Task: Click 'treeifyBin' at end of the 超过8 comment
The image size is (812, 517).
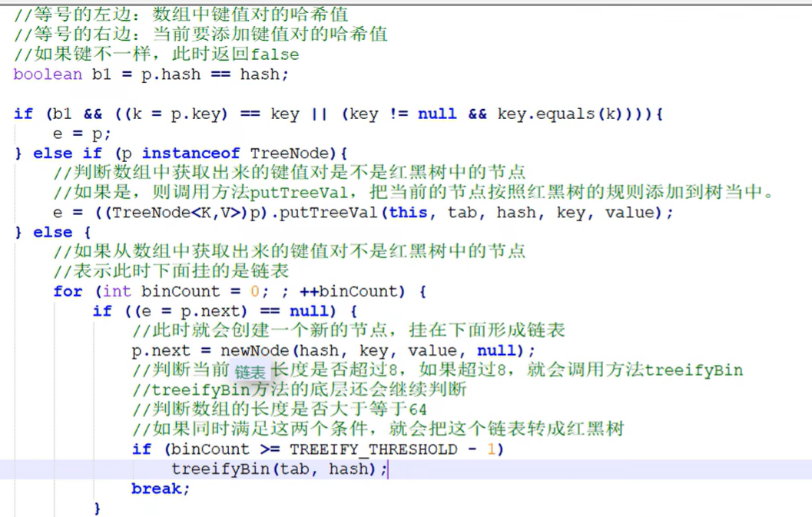Action: tap(694, 370)
